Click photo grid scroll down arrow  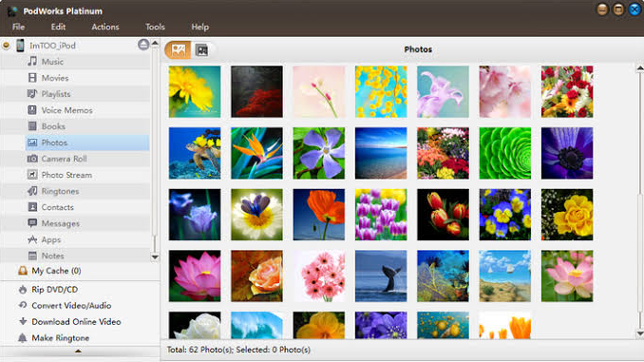pos(640,333)
